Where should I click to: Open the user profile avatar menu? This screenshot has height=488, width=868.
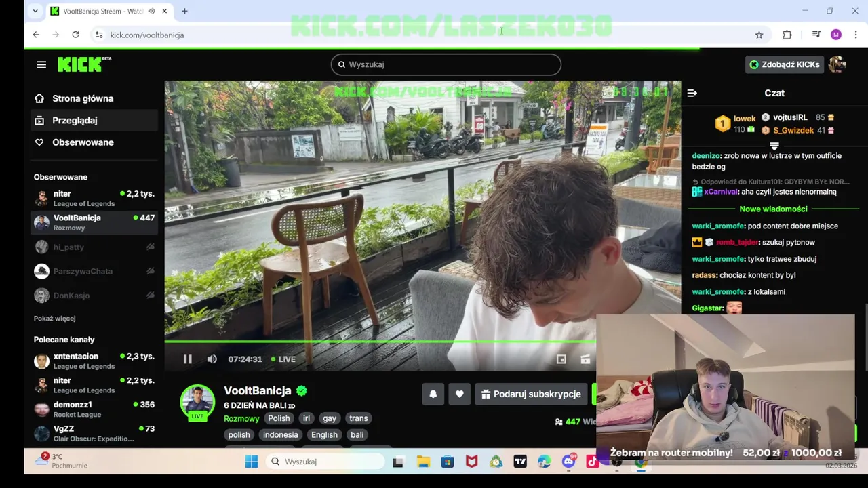(837, 64)
